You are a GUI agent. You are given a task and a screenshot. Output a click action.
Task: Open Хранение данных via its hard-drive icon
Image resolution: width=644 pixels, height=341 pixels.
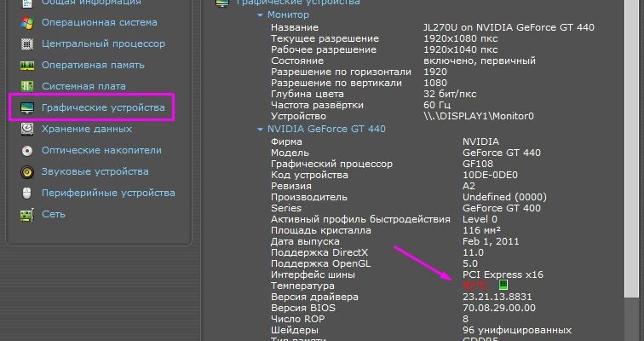27,129
